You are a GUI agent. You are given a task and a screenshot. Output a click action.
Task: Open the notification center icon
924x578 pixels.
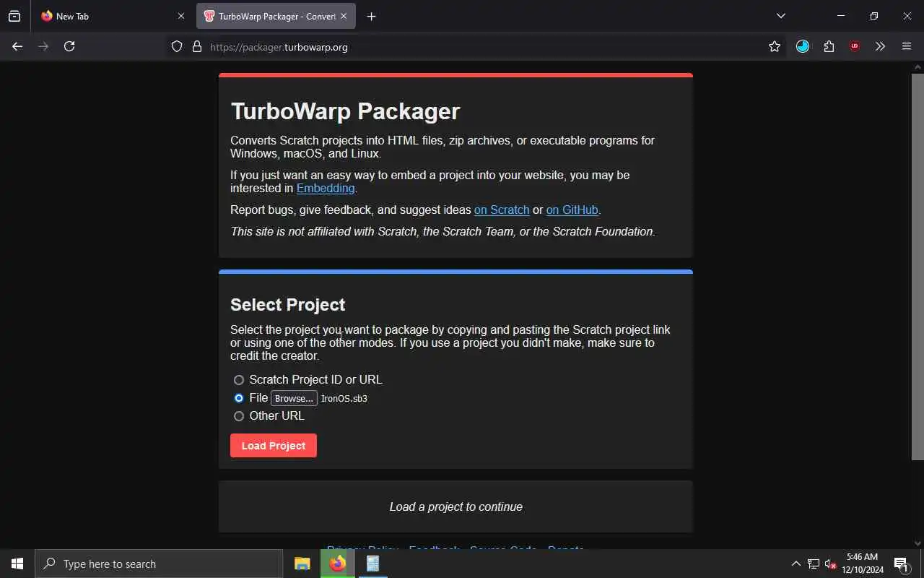901,564
